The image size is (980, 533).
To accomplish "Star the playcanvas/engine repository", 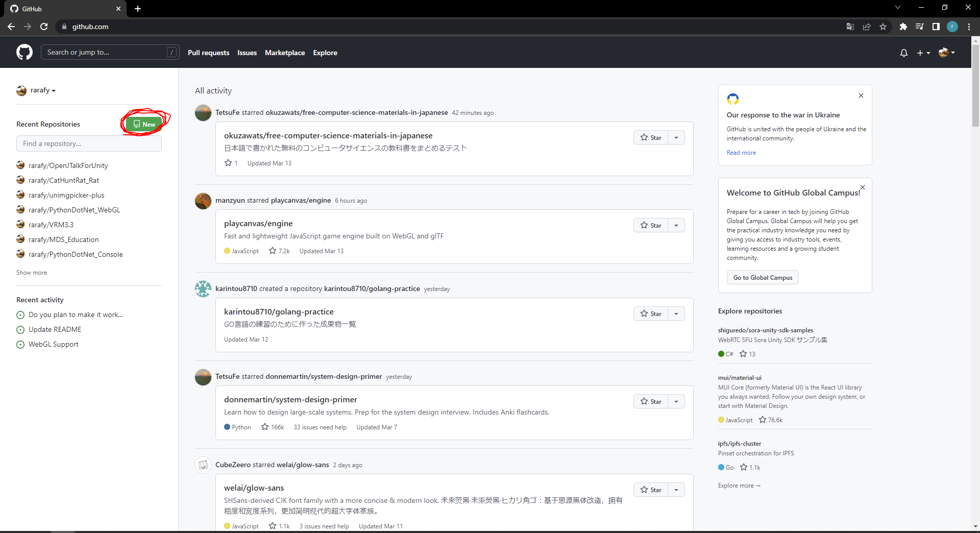I will (651, 225).
